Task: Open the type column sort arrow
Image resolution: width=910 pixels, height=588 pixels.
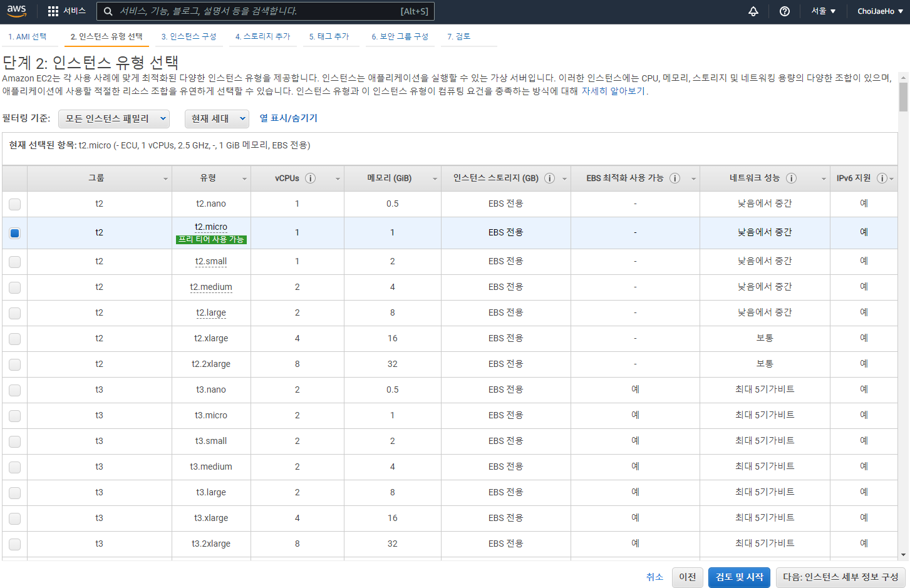Action: (244, 179)
